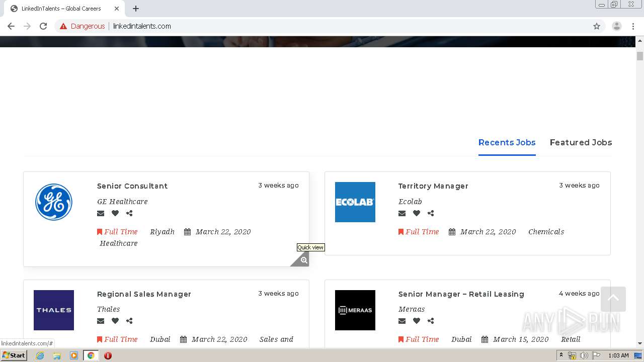This screenshot has width=644, height=362.
Task: Open Windows Media Player from taskbar
Action: 73,355
